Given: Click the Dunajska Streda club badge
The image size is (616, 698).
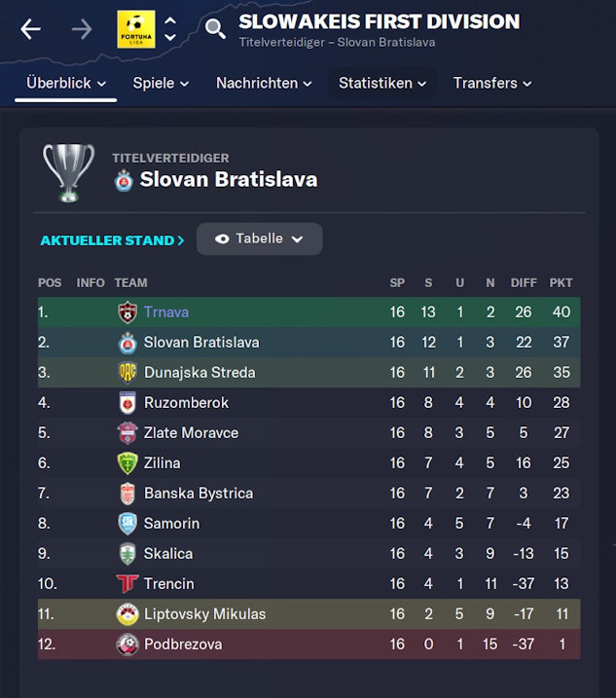Looking at the screenshot, I should (127, 373).
